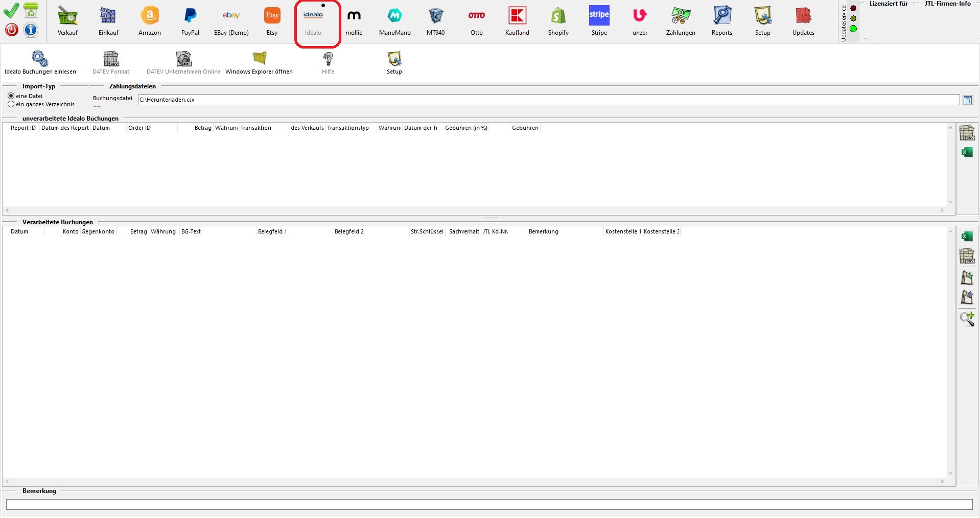Click the Shopify toolbar icon
This screenshot has width=980, height=518.
click(x=558, y=20)
